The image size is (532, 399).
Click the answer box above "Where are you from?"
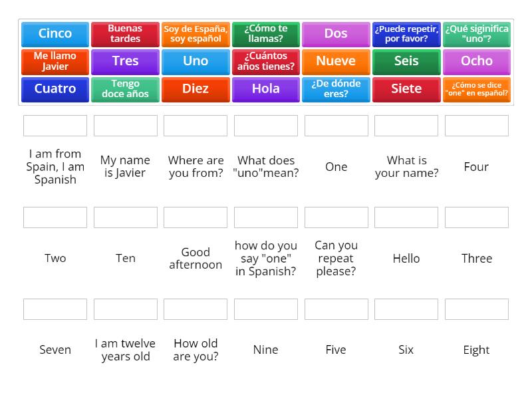(196, 126)
